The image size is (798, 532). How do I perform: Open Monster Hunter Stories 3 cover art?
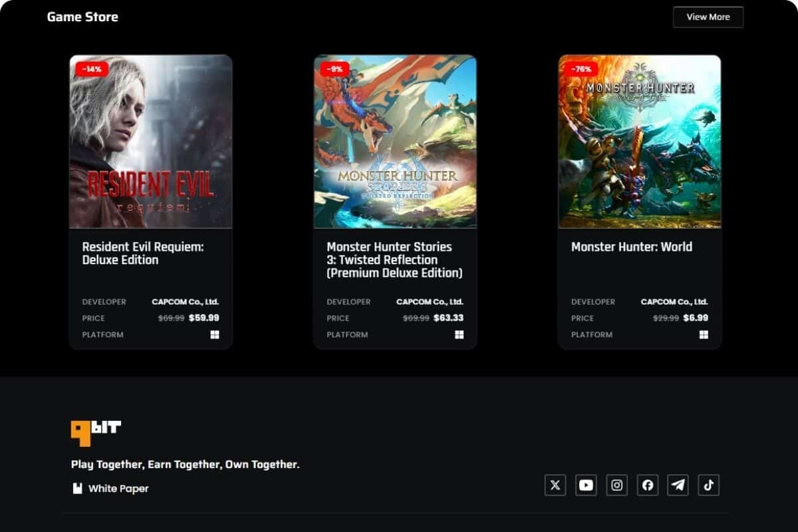pos(395,141)
